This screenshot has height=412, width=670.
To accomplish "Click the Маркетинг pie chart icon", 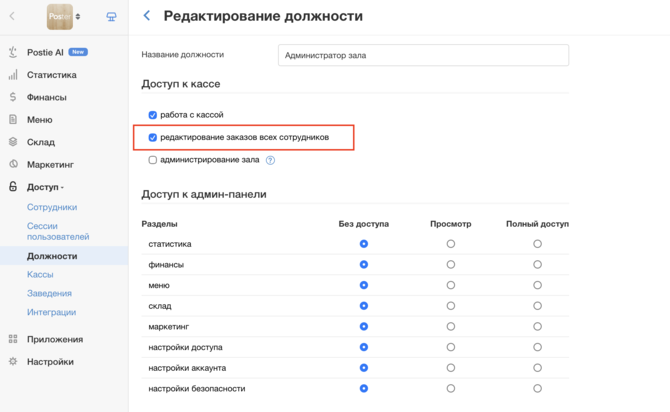I will pos(13,164).
